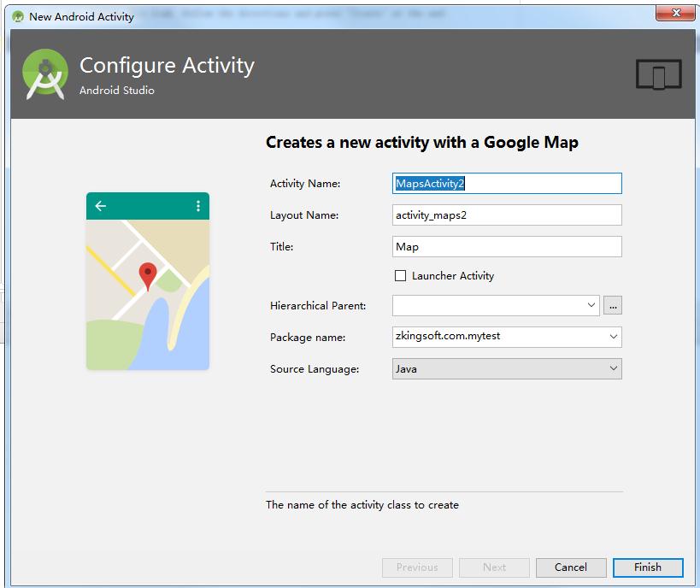
Task: Click the phone and tablet device icon
Action: 658,75
